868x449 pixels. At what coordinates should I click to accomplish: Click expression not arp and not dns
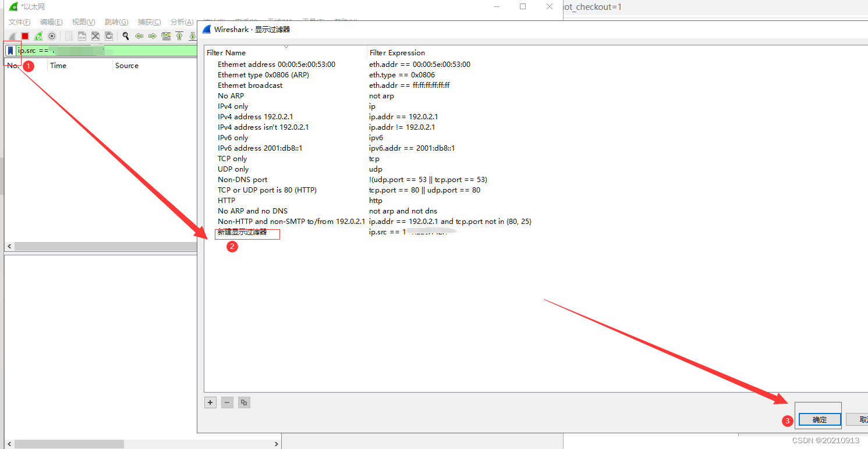(403, 211)
